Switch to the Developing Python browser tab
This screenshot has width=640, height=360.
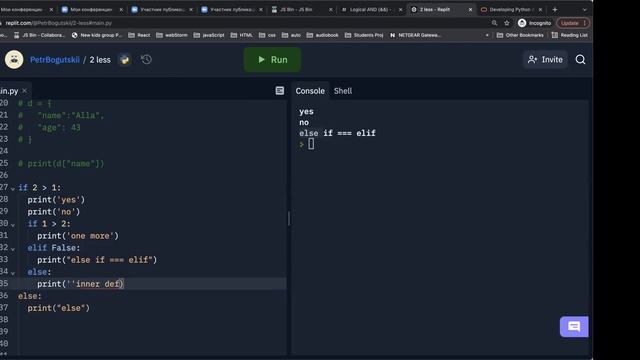pos(510,9)
